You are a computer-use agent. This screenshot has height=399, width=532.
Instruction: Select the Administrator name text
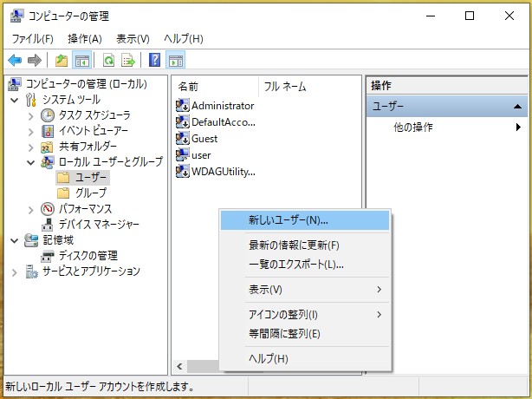click(223, 106)
